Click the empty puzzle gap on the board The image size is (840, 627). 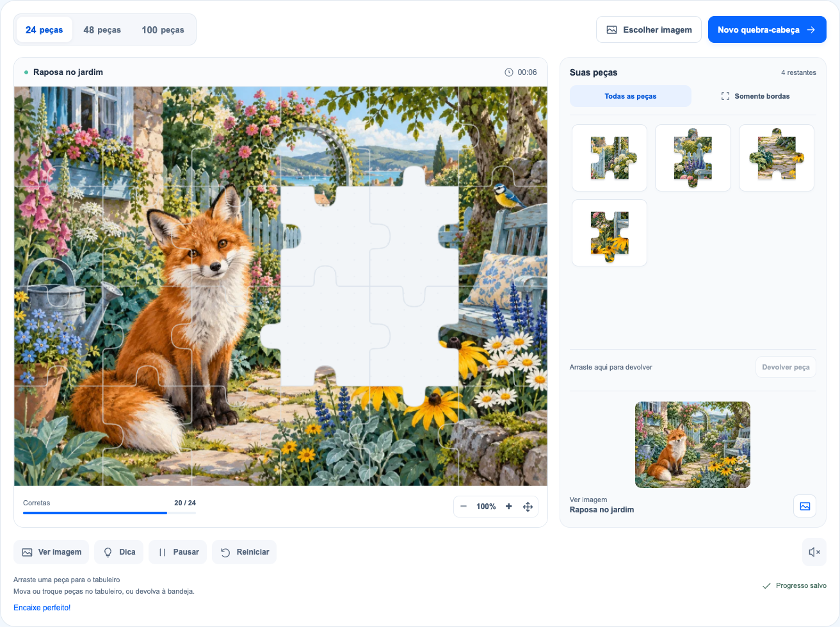(x=369, y=286)
